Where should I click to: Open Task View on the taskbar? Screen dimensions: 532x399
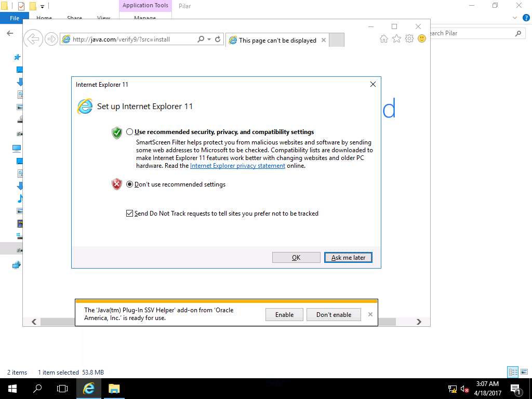62,389
